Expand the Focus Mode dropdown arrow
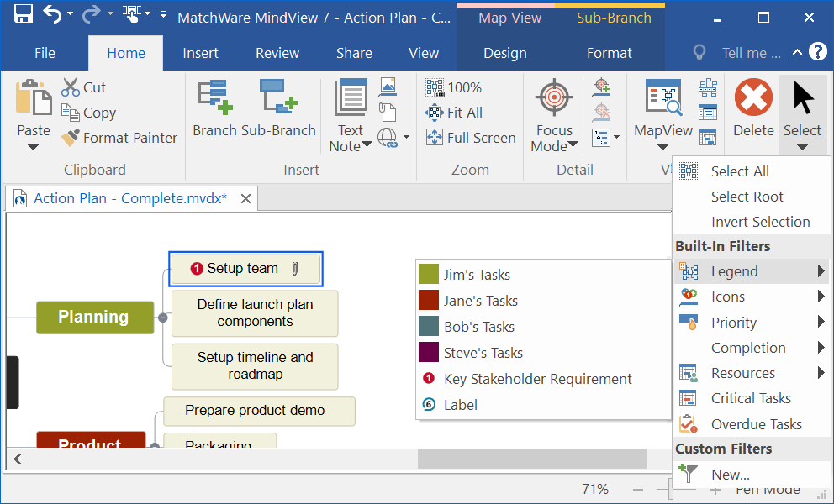 point(573,145)
